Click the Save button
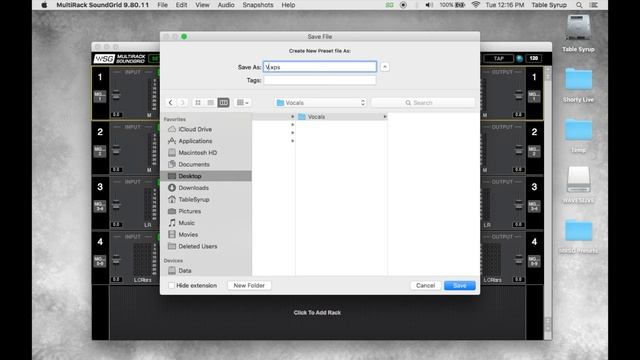This screenshot has width=640, height=360. [460, 285]
